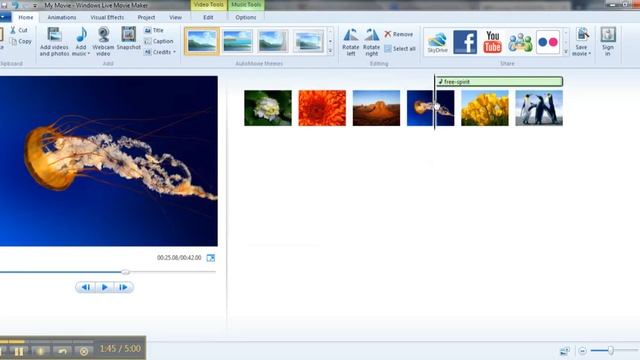Image resolution: width=640 pixels, height=360 pixels.
Task: Select the first AutoMovie theme
Action: click(202, 41)
